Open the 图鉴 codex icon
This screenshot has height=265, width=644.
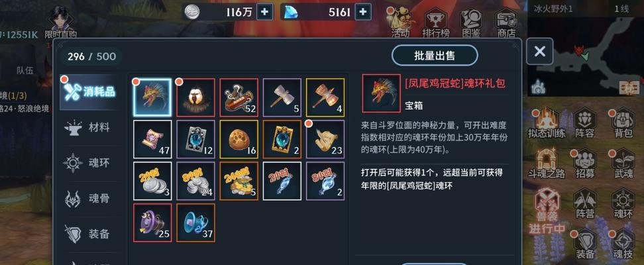click(470, 23)
